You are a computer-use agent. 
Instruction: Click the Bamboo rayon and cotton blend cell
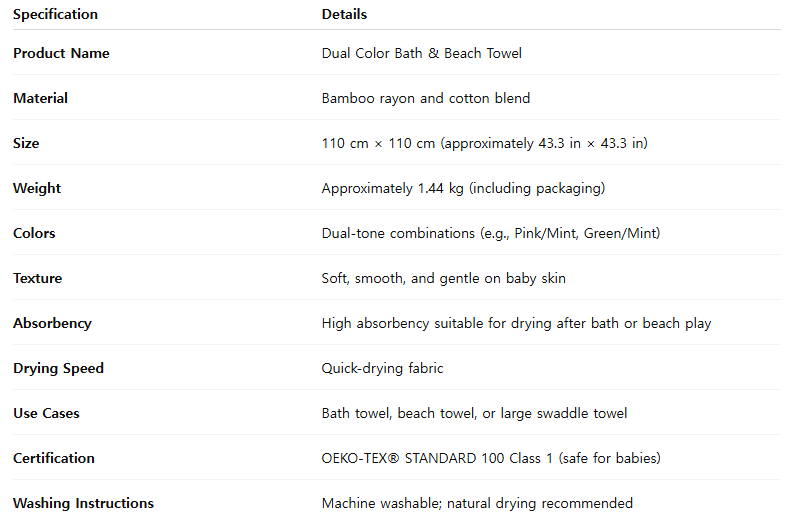[425, 98]
